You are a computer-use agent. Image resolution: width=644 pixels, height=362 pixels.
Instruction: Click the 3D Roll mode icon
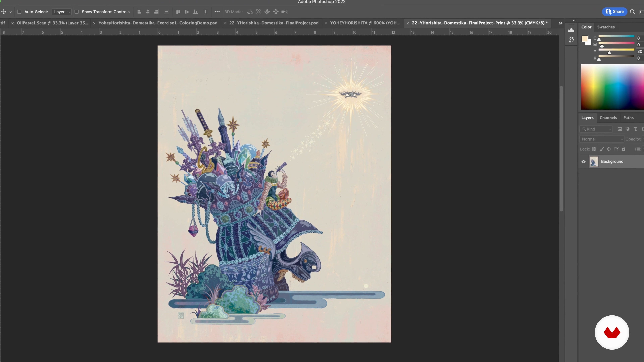(x=258, y=12)
